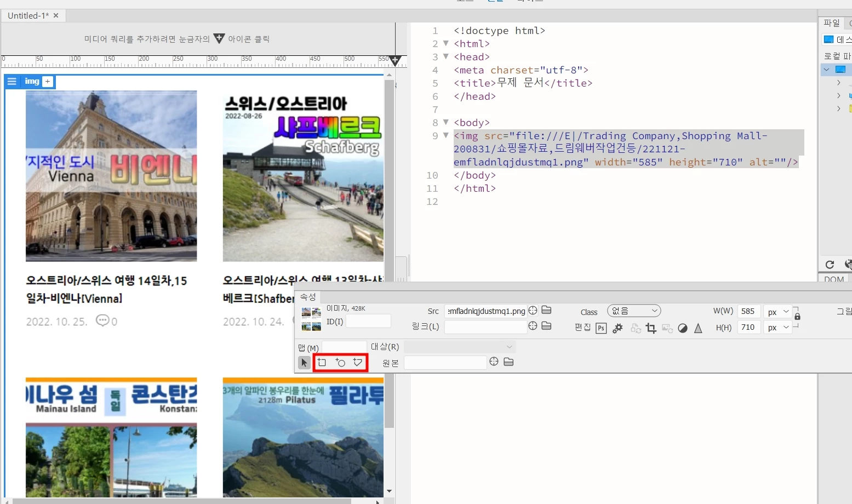Click the Src file path field
852x504 pixels.
(x=485, y=311)
